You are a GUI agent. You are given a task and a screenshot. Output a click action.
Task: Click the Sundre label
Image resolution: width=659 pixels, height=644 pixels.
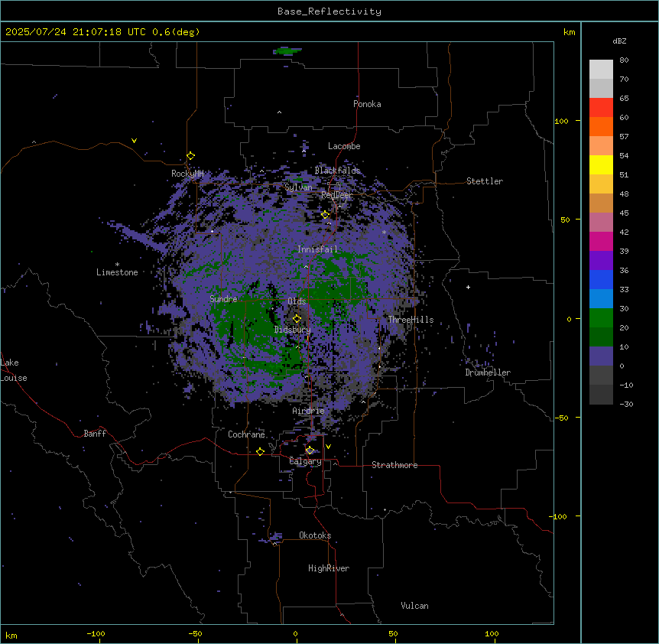click(223, 299)
